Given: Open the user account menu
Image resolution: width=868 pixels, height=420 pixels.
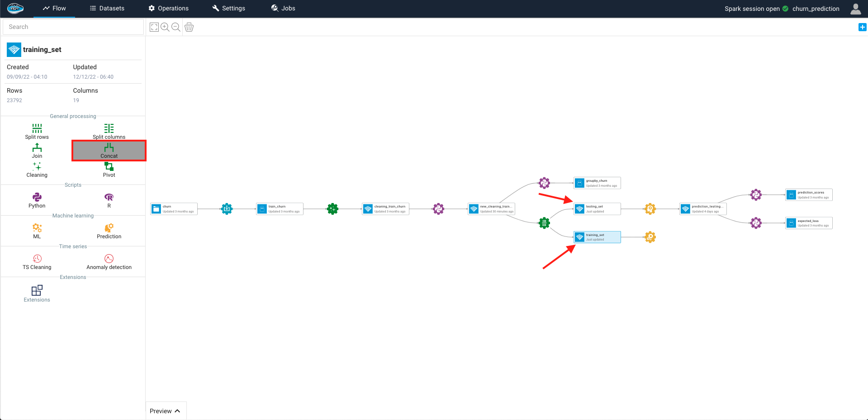Looking at the screenshot, I should [855, 9].
